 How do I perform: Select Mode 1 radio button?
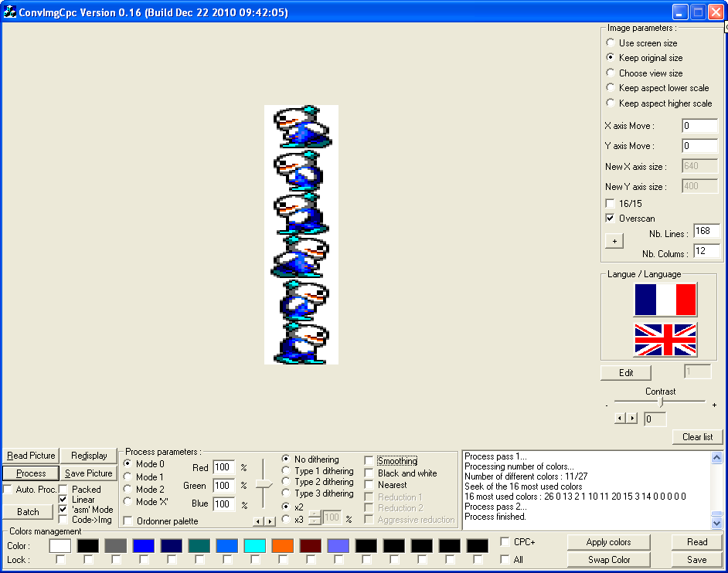(x=128, y=476)
